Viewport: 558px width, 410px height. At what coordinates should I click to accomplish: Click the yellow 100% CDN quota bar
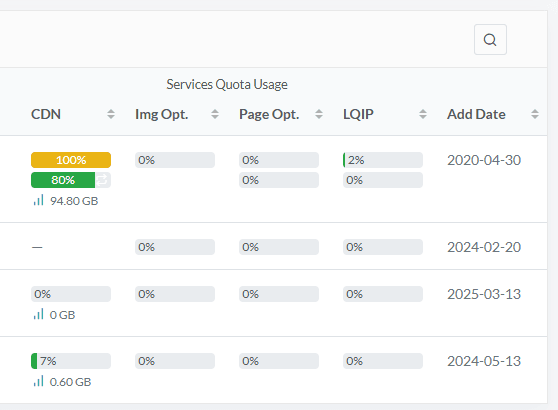[71, 160]
